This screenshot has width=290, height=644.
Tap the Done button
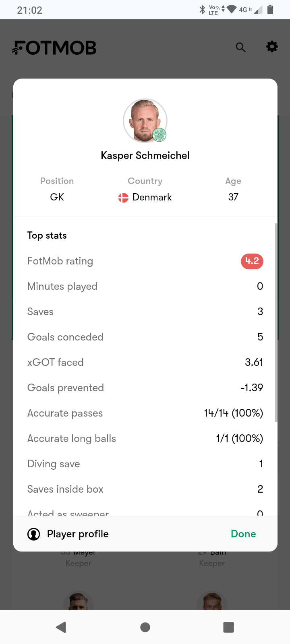(243, 534)
